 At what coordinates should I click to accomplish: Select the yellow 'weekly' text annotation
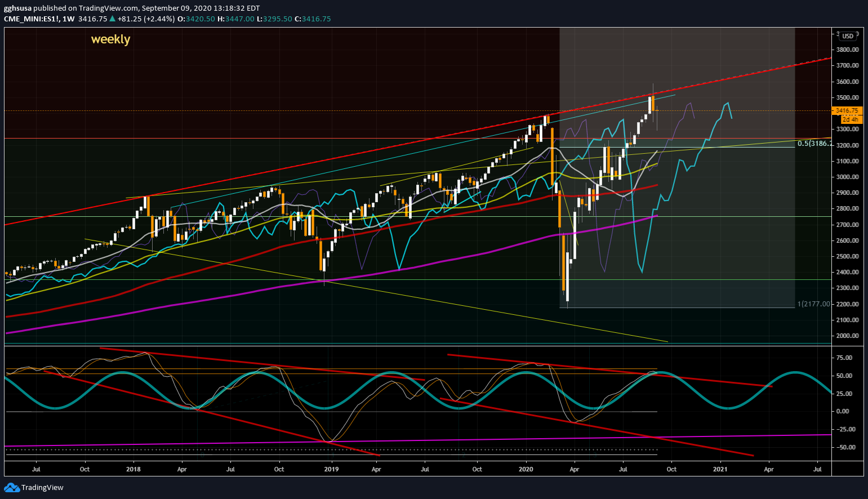click(110, 39)
